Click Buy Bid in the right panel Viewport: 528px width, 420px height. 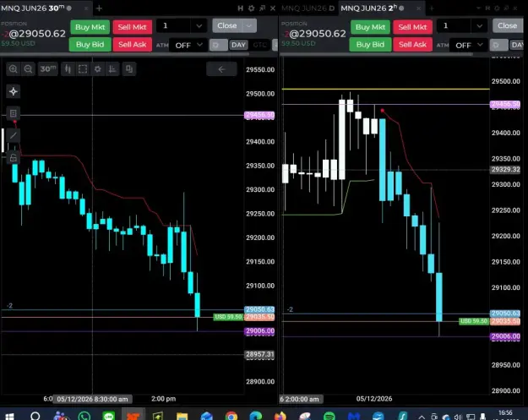[x=370, y=45]
